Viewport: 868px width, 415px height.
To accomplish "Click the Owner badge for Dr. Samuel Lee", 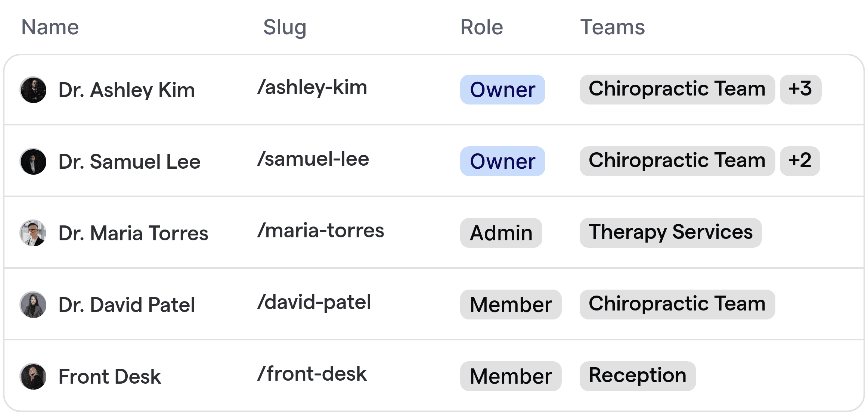I will click(502, 161).
